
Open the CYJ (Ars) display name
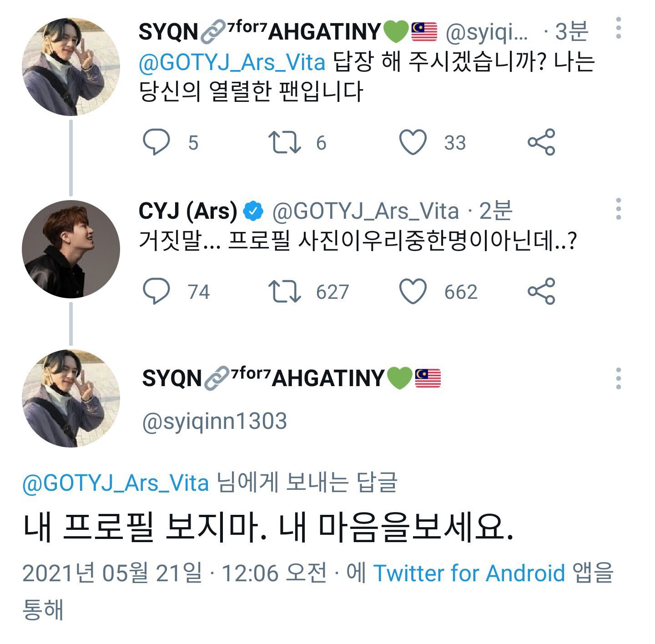point(187,211)
